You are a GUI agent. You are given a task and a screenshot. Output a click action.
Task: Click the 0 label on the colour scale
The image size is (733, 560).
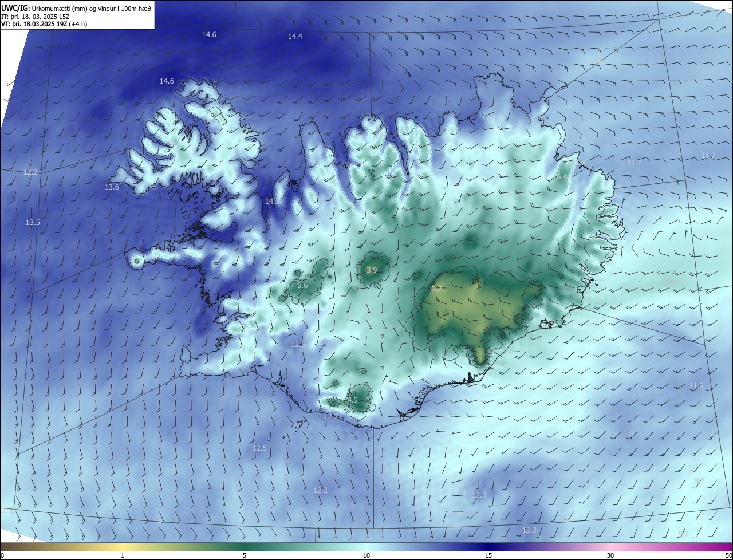click(2, 555)
